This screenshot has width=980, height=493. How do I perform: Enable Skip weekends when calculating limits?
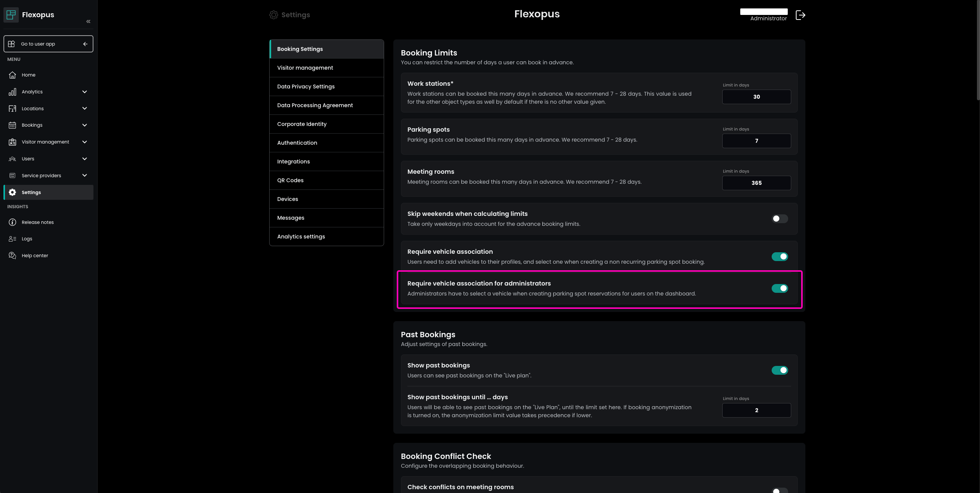point(779,219)
